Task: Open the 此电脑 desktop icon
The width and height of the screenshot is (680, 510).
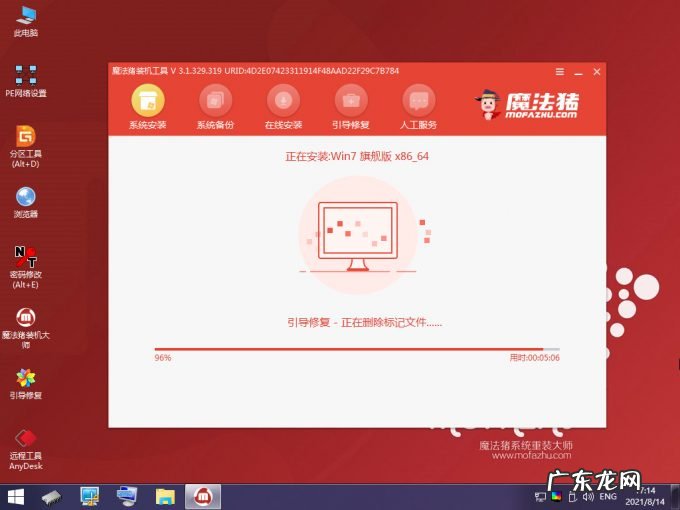Action: (x=26, y=21)
